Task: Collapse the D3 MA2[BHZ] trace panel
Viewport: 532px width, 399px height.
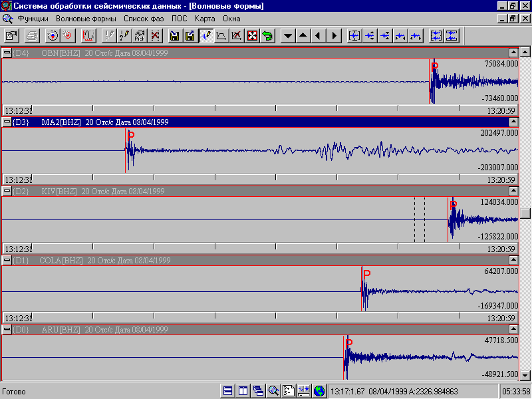Action: pos(7,122)
